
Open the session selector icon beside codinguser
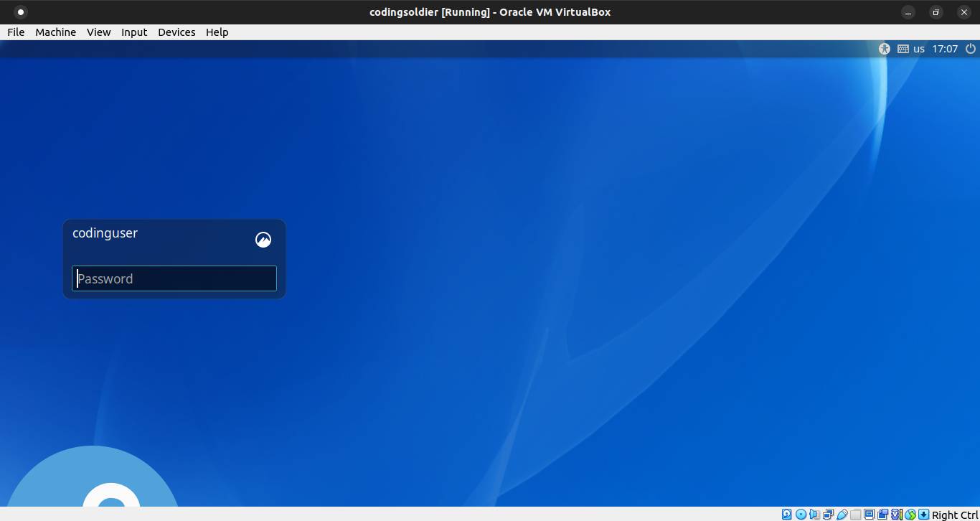point(263,240)
